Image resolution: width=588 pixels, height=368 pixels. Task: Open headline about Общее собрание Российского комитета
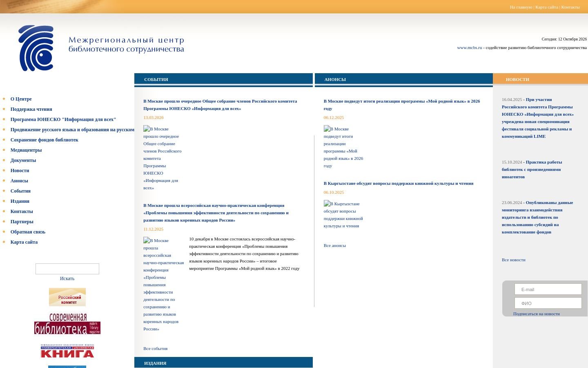(220, 105)
